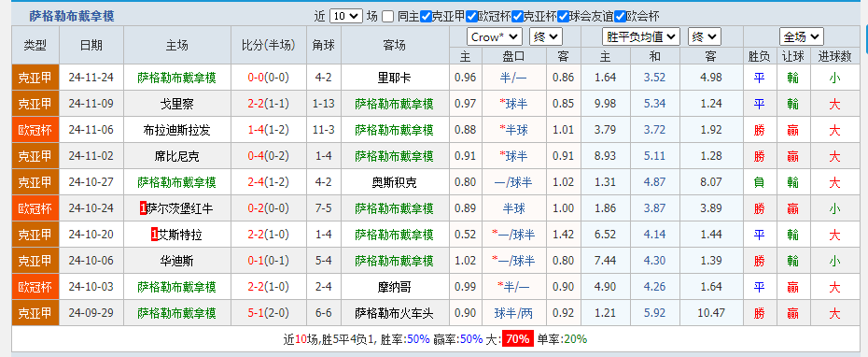Click the 欧冠杯 league cell for 24-10-03
Image resolution: width=868 pixels, height=357 pixels.
[x=35, y=287]
